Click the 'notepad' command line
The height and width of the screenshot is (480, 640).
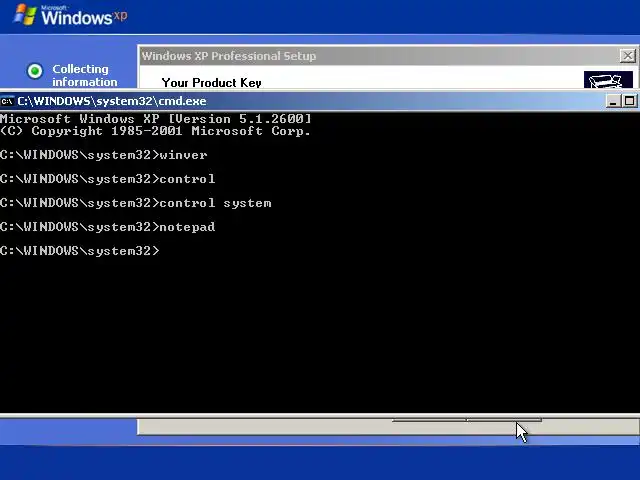pyautogui.click(x=108, y=227)
